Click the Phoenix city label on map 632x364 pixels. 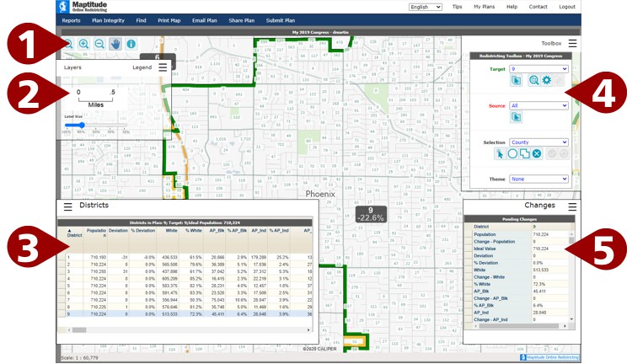tap(320, 194)
